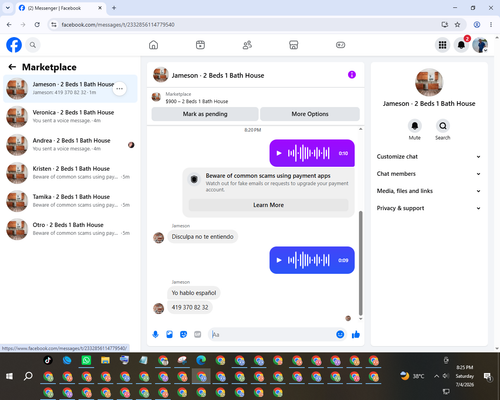Viewport: 500px width, 400px height.
Task: Open the Video (Watch) tab icon
Action: (200, 45)
